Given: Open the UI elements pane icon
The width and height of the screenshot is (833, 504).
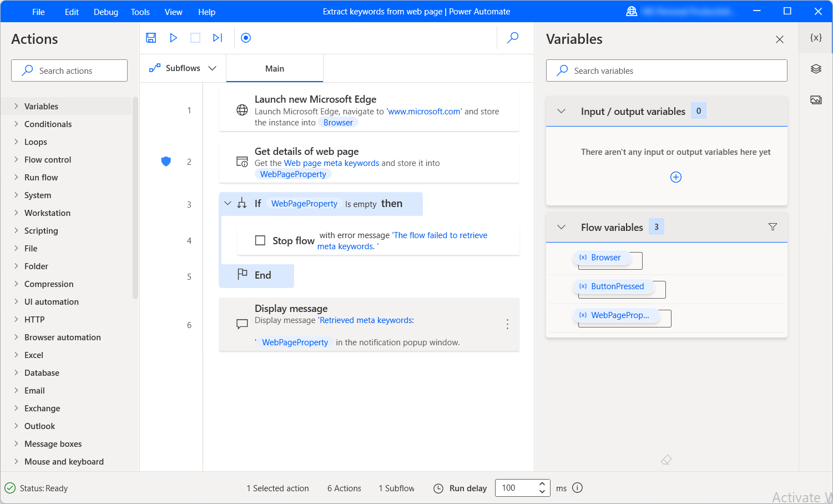Looking at the screenshot, I should (816, 69).
